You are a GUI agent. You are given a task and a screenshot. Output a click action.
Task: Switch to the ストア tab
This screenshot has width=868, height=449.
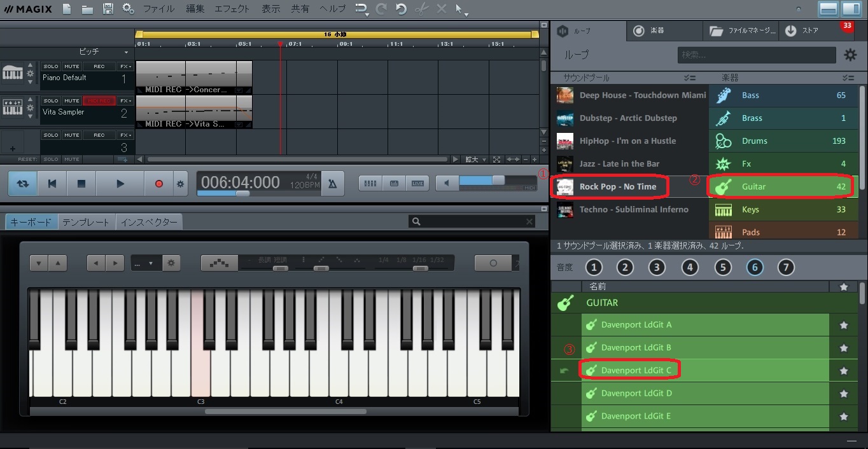(x=816, y=31)
